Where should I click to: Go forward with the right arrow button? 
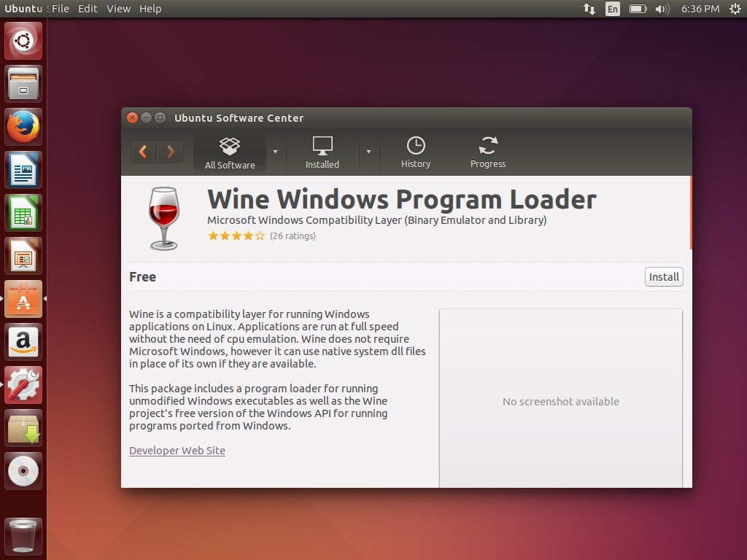click(170, 152)
